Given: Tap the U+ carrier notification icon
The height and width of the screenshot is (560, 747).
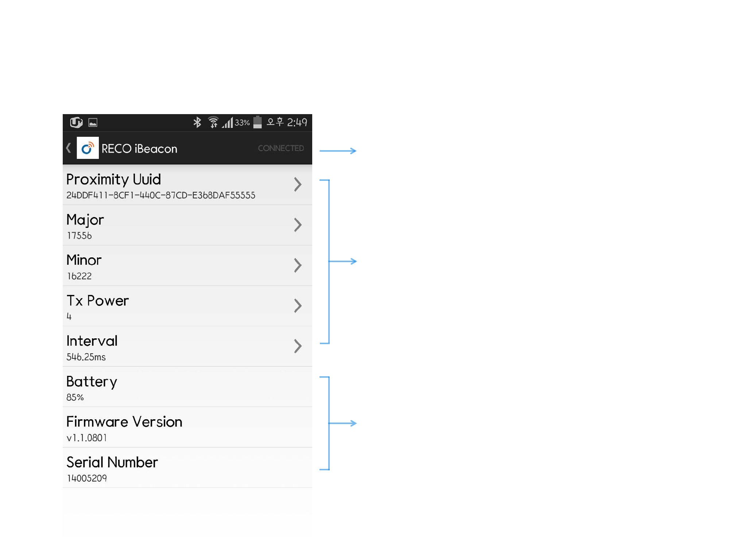Looking at the screenshot, I should click(x=76, y=122).
